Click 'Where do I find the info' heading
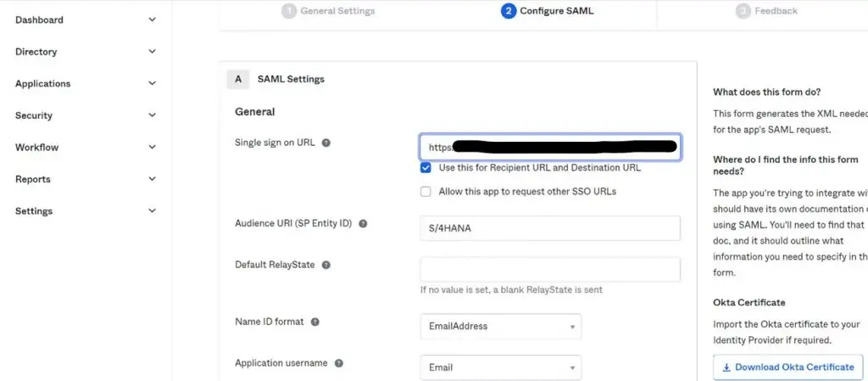Screen dimensions: 868x381 [x=786, y=165]
